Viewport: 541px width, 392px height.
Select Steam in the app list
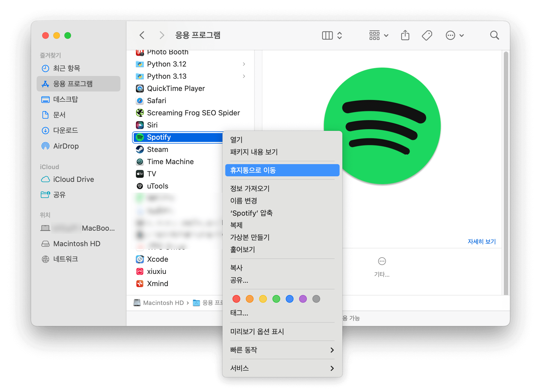tap(178, 149)
